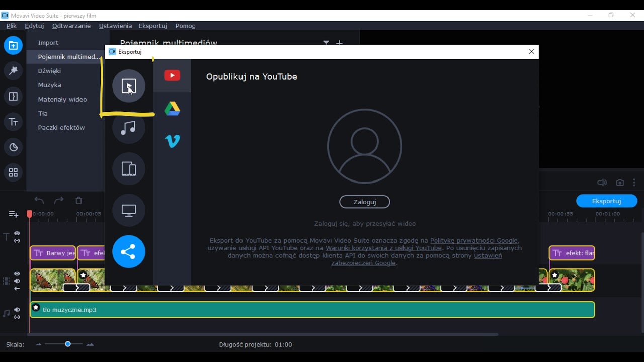Open the titles sidebar icon
Image resolution: width=644 pixels, height=362 pixels.
tap(13, 122)
